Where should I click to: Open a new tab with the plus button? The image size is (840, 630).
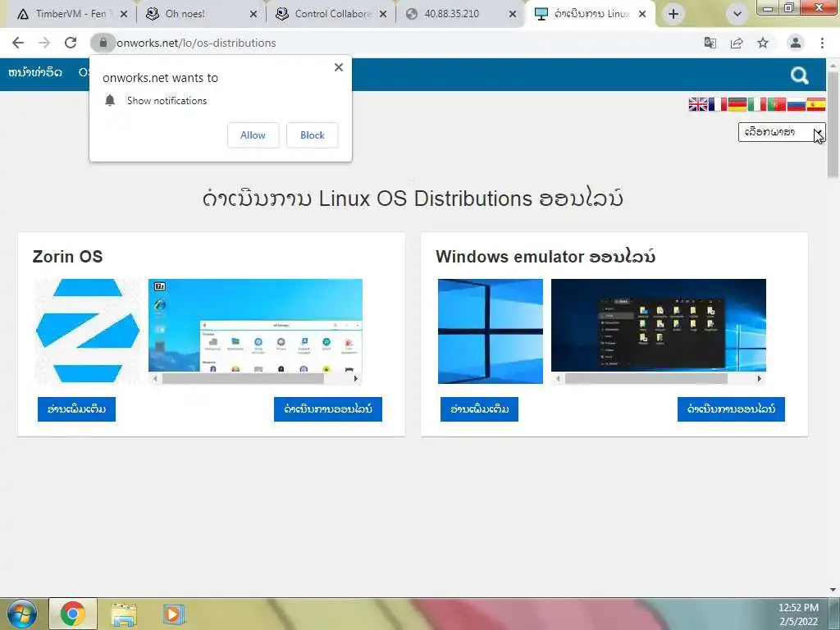[x=673, y=14]
